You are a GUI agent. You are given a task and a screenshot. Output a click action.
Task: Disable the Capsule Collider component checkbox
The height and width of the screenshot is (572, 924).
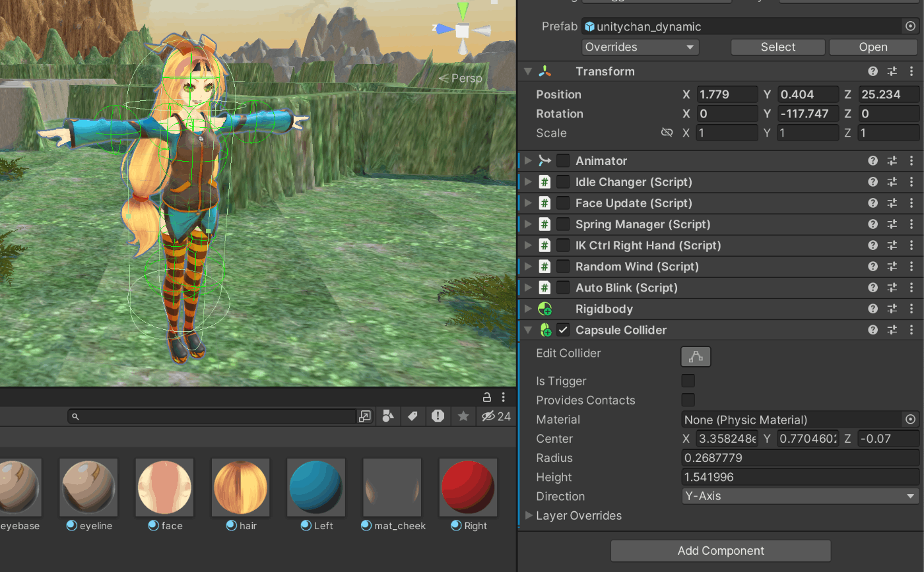563,329
